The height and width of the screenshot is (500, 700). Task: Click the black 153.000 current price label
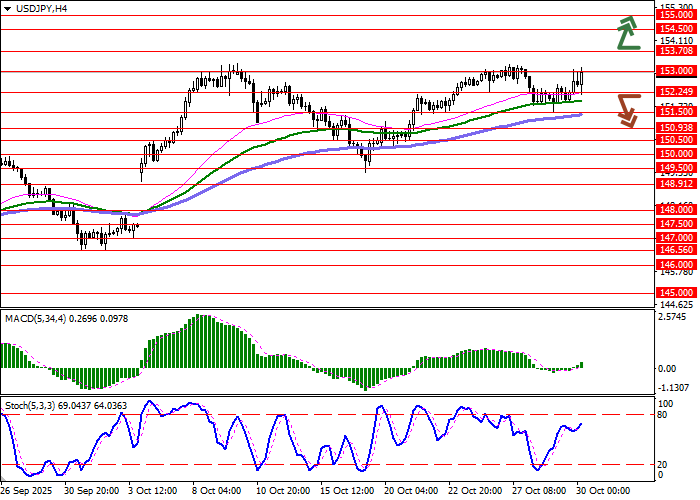(x=677, y=71)
